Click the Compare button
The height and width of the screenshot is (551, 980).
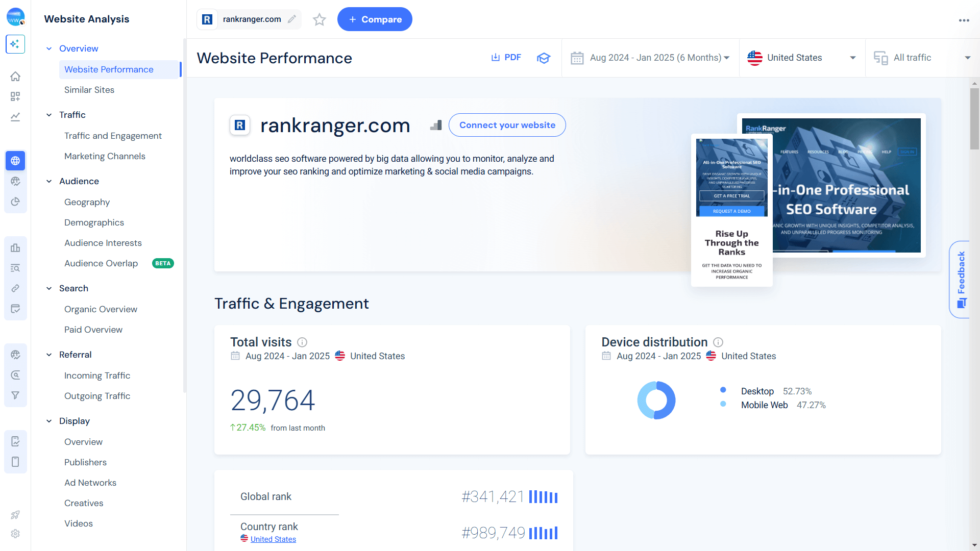[375, 19]
